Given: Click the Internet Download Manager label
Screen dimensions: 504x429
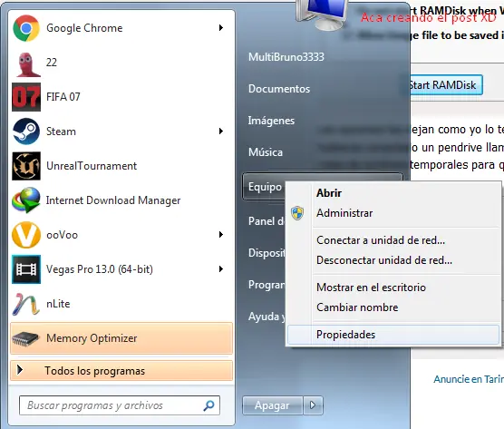Looking at the screenshot, I should pos(113,200).
